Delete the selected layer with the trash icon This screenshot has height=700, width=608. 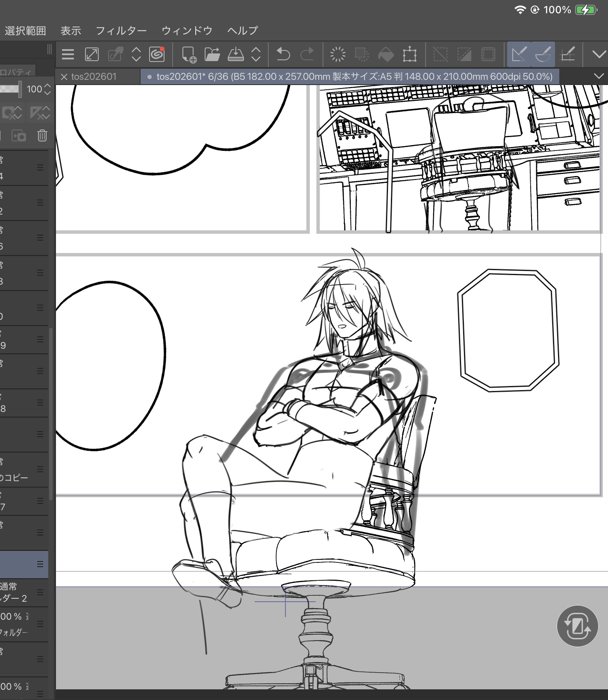click(x=42, y=136)
